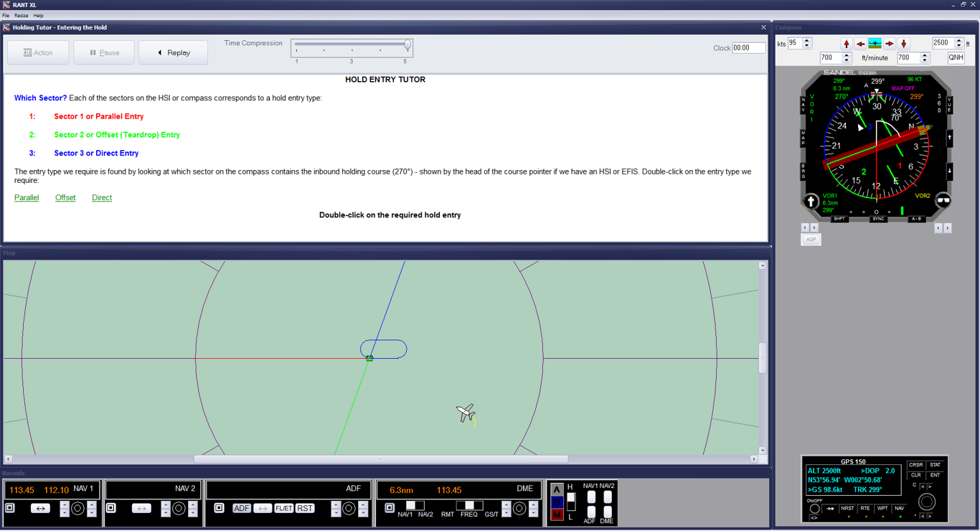Screen dimensions: 980x531
Task: Click the turn-left red arrow icon
Action: [x=861, y=44]
